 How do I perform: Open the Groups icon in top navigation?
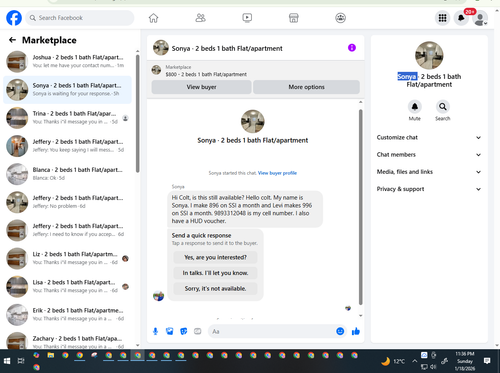pyautogui.click(x=340, y=18)
